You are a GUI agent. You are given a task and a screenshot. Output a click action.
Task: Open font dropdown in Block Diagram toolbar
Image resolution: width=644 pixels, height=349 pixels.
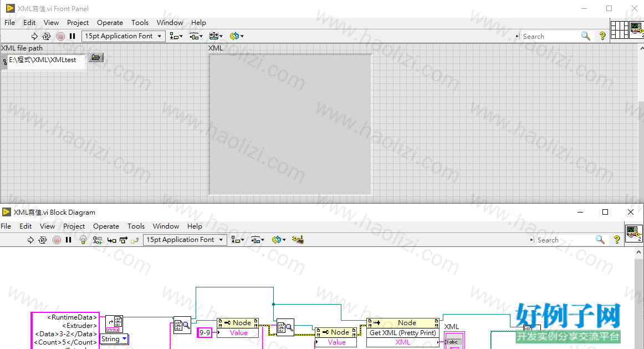click(x=185, y=240)
